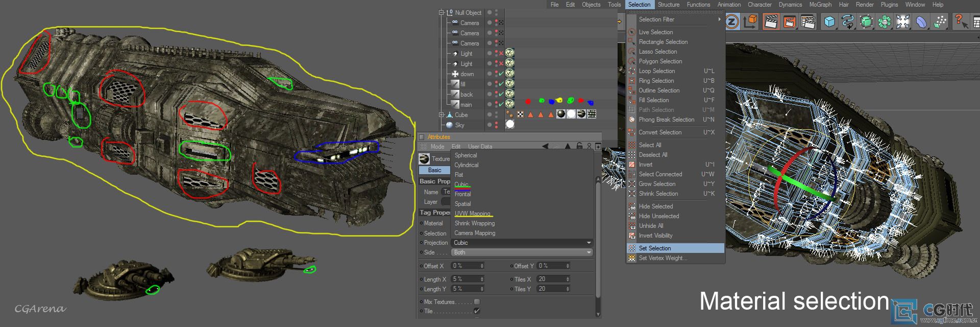Toggle the Z axis lock icon
The height and width of the screenshot is (327, 980).
tap(732, 21)
